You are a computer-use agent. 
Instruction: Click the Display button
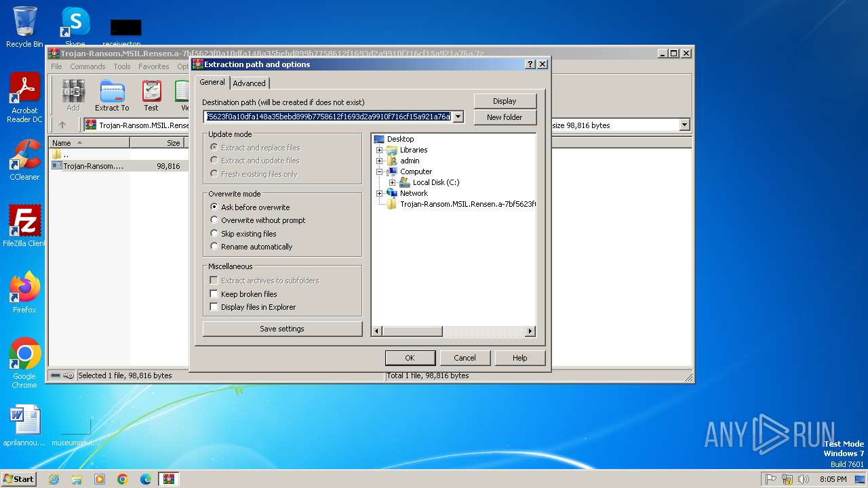coord(505,101)
